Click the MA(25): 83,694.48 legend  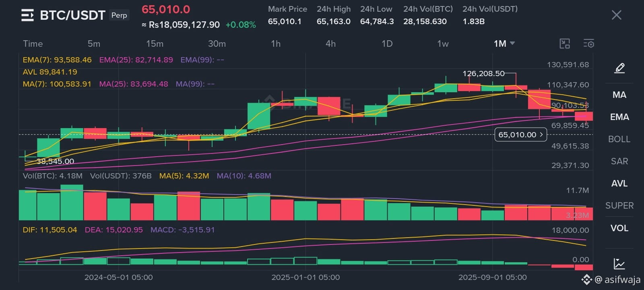pos(134,84)
